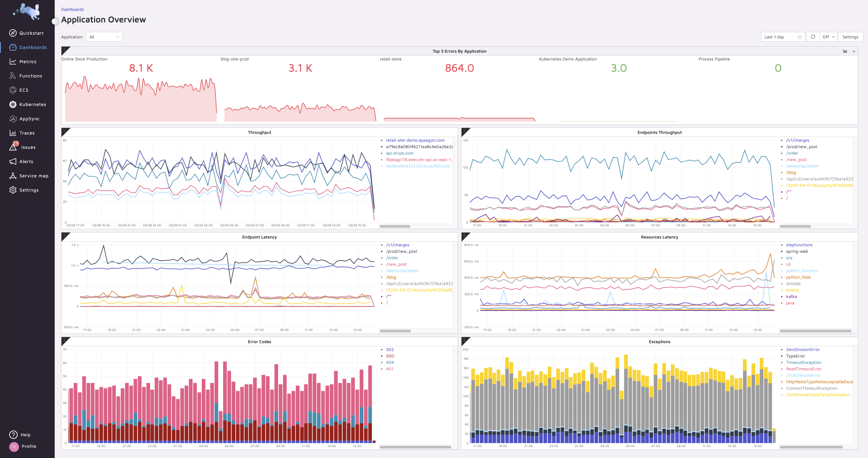This screenshot has height=458, width=868.
Task: Click the Settings button at top right
Action: coord(850,37)
